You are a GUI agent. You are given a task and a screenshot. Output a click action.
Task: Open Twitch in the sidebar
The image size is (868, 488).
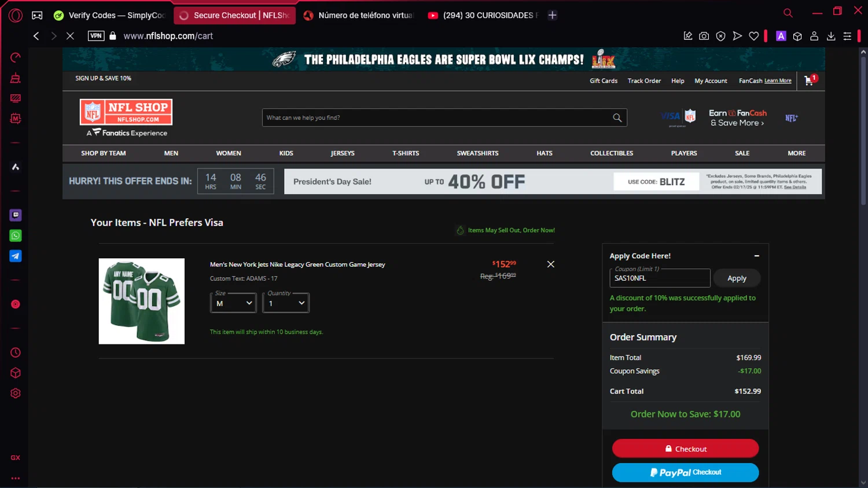point(16,215)
